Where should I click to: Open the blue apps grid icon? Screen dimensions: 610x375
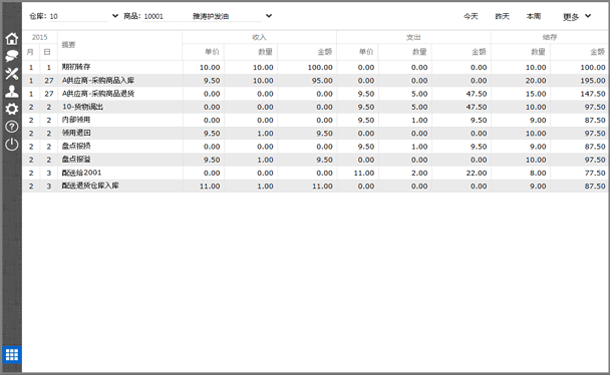pos(12,354)
